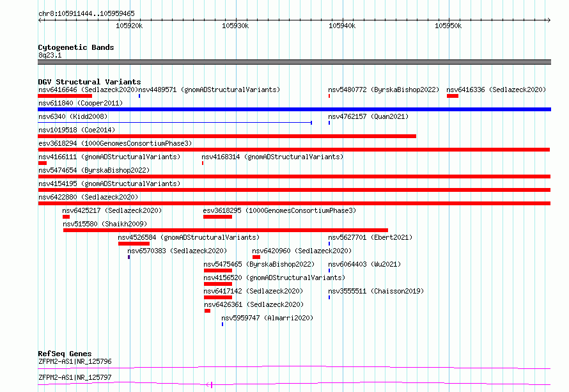Click the red bar under esv3618295
Image resolution: width=569 pixels, height=392 pixels.
click(217, 217)
